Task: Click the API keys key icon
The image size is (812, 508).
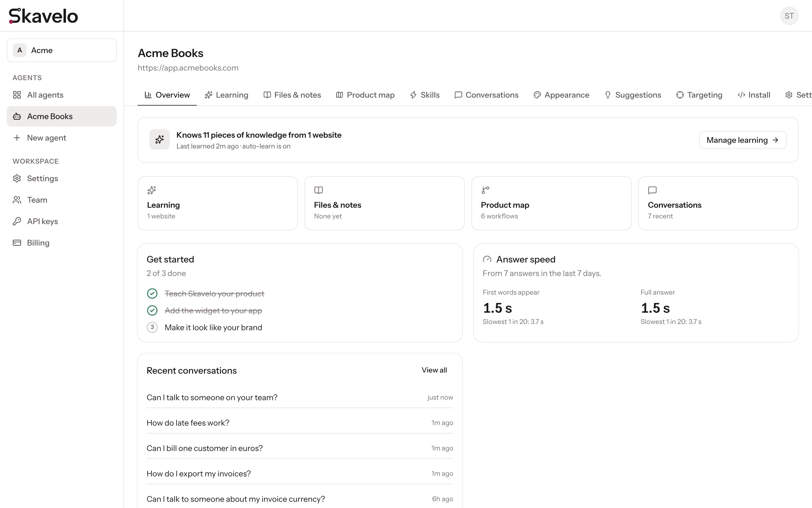Action: tap(17, 222)
